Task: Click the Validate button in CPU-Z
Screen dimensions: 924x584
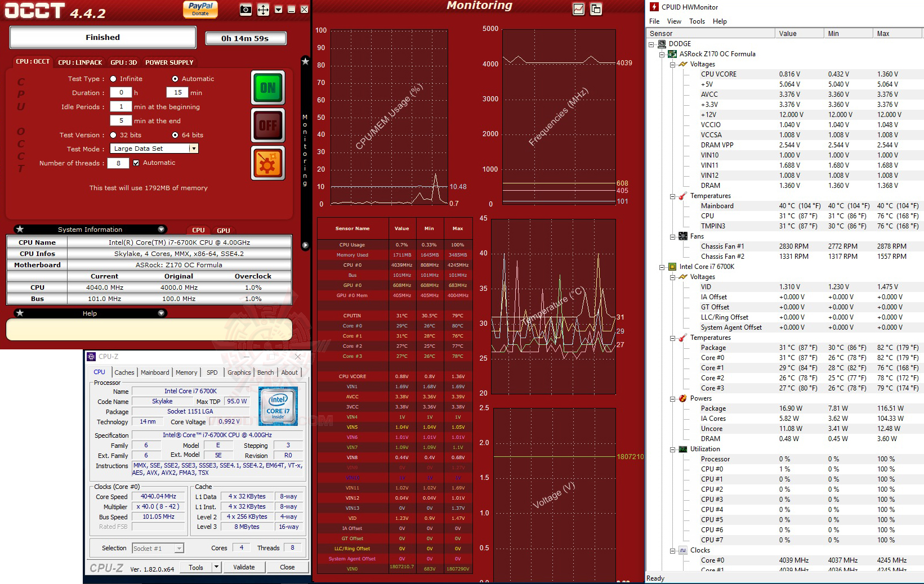Action: click(x=244, y=567)
